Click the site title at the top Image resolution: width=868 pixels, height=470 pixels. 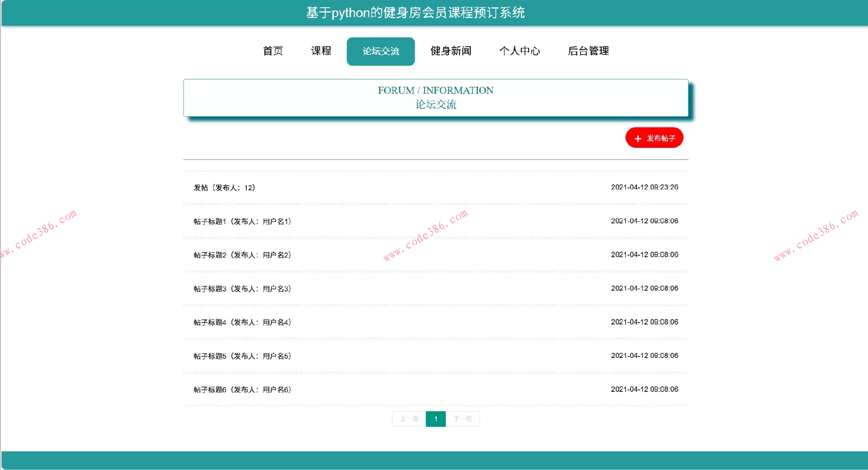[x=415, y=13]
